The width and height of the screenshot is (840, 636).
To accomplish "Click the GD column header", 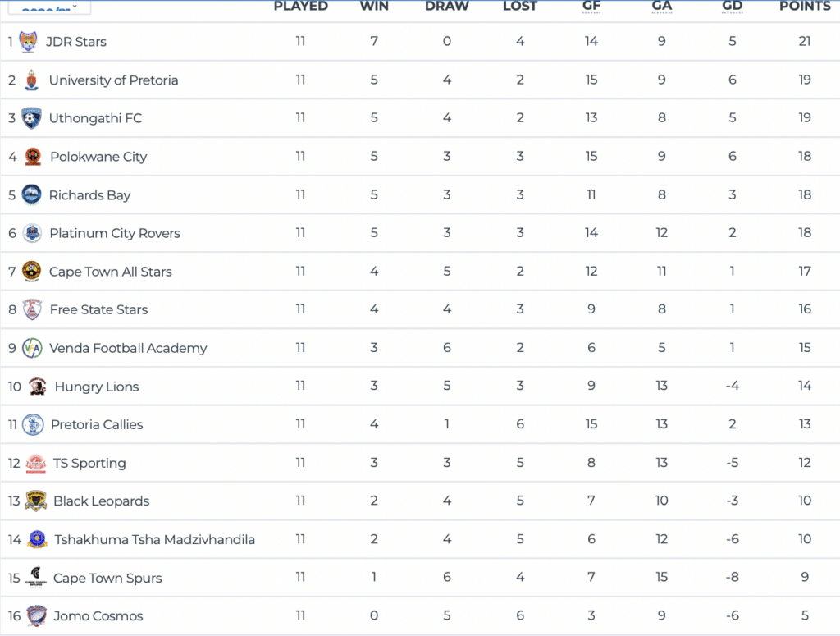I will [733, 6].
